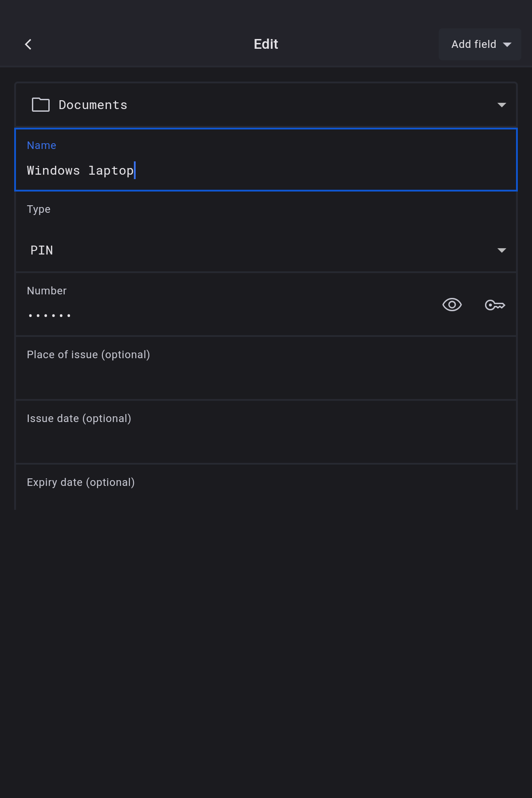
Task: Change the PIN type selection
Action: point(266,250)
